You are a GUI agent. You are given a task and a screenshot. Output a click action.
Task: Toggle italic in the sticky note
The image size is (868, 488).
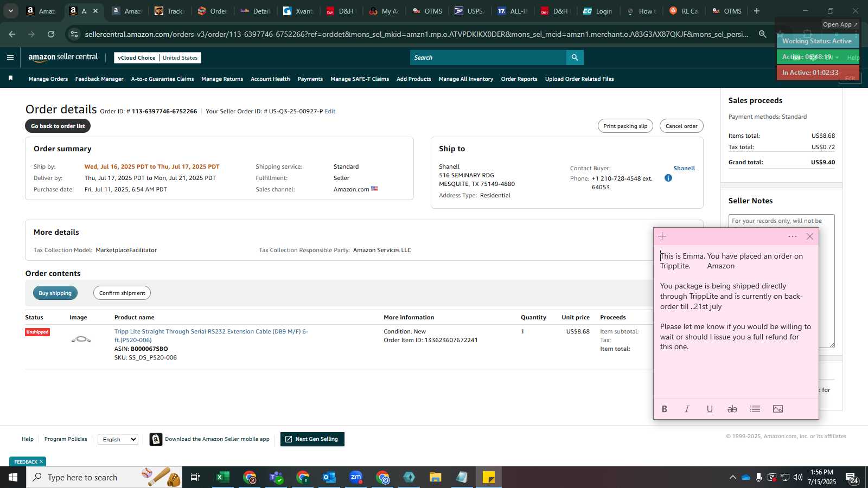click(x=687, y=409)
